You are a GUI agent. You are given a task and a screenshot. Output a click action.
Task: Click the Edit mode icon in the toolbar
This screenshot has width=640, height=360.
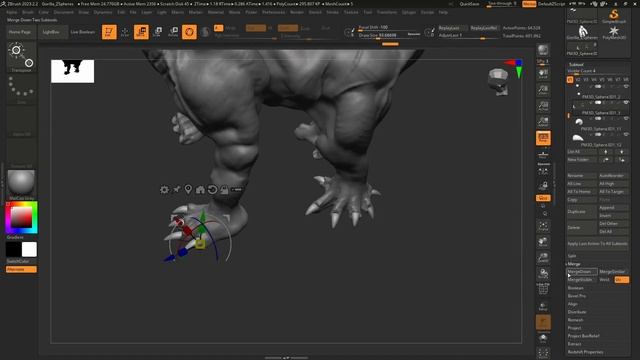[x=109, y=32]
